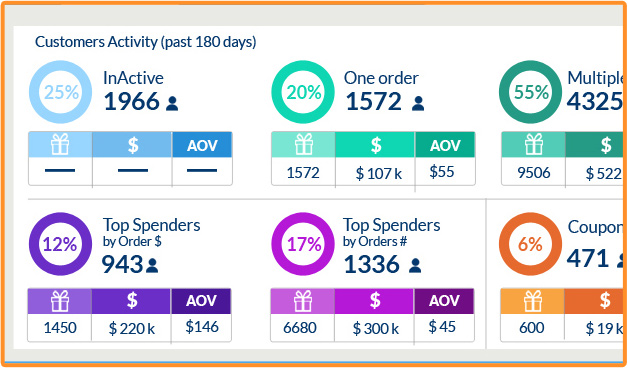Click the InActive 25% donut chart
Screen dimensions: 628x368
pyautogui.click(x=60, y=92)
